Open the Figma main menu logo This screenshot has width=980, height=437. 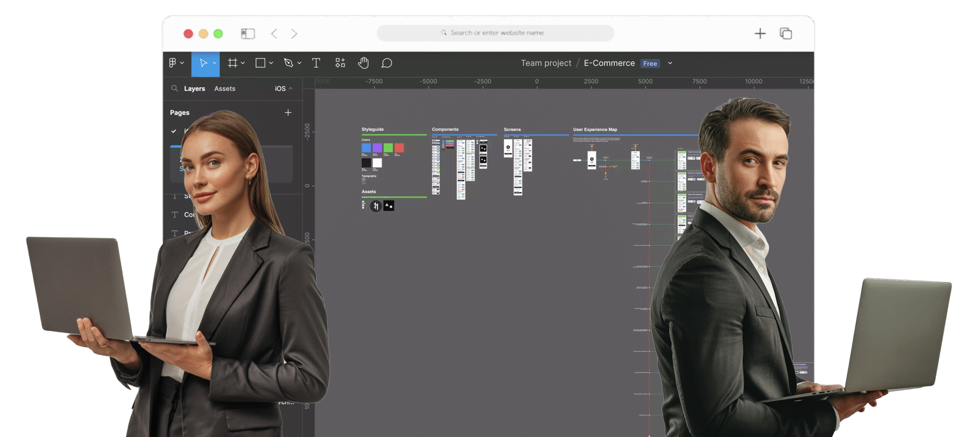[x=173, y=63]
